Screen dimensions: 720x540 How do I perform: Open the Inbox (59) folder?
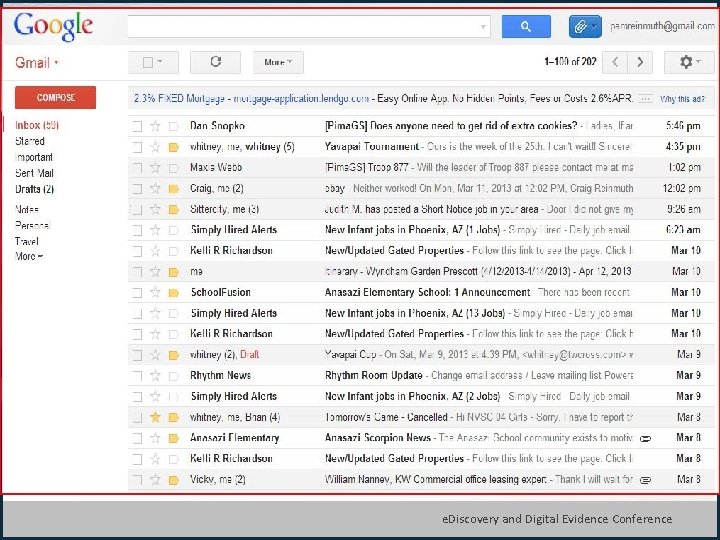point(37,125)
